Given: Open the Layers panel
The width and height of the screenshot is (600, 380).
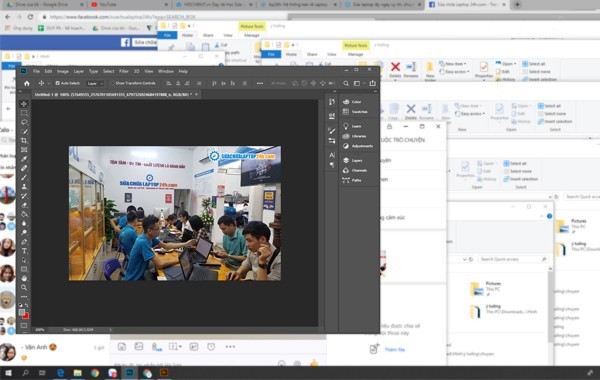Looking at the screenshot, I should (353, 161).
